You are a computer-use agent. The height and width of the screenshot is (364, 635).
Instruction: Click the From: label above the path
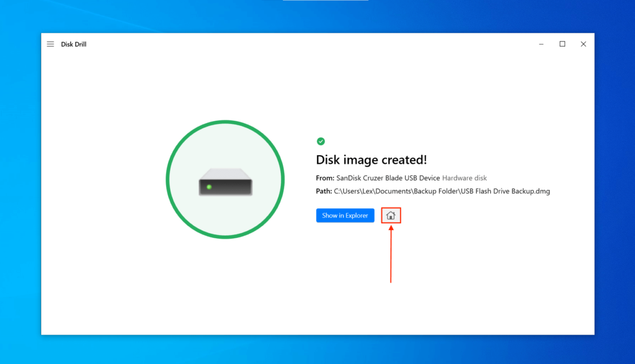click(x=324, y=178)
